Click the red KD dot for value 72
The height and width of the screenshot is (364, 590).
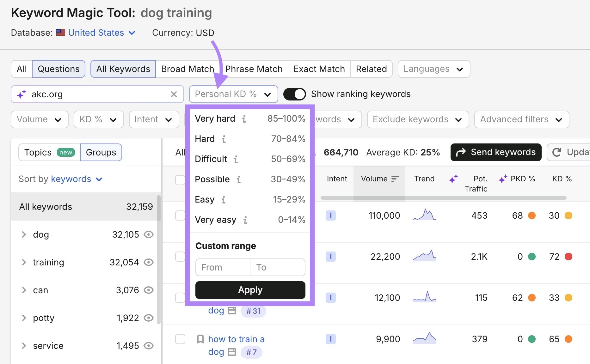(568, 257)
